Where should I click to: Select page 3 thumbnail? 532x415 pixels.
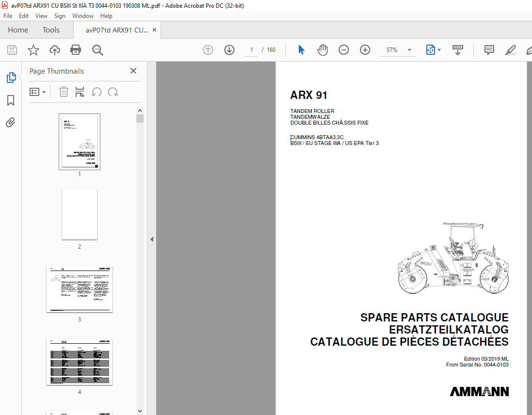pos(80,289)
